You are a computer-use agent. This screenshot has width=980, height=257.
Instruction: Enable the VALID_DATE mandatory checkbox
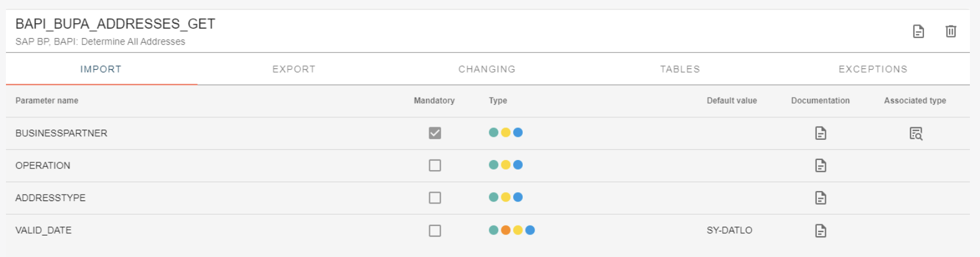point(435,230)
